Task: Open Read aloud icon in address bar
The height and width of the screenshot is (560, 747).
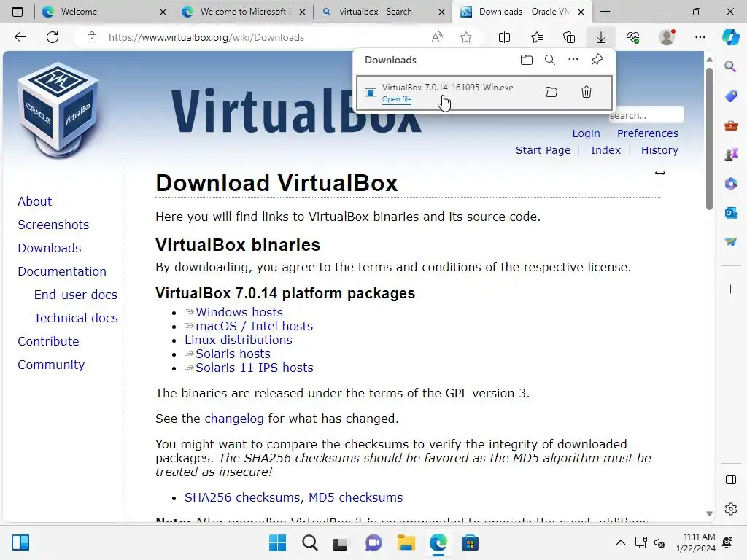Action: 437,37
